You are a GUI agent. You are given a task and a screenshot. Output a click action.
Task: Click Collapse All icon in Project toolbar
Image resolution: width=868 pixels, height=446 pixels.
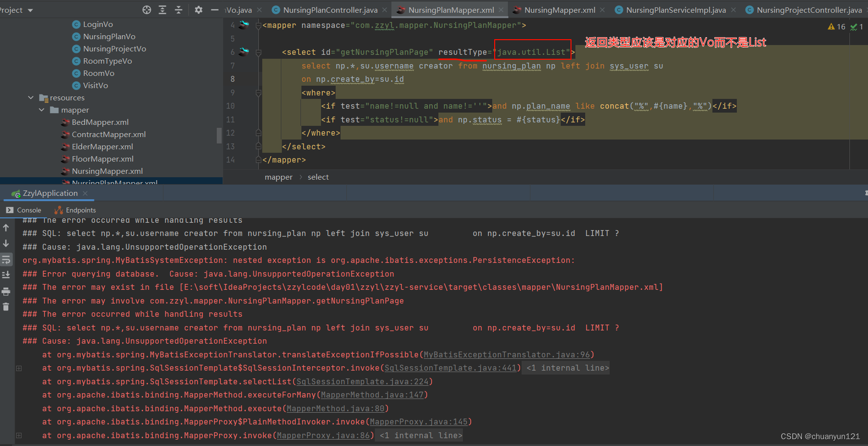click(179, 10)
